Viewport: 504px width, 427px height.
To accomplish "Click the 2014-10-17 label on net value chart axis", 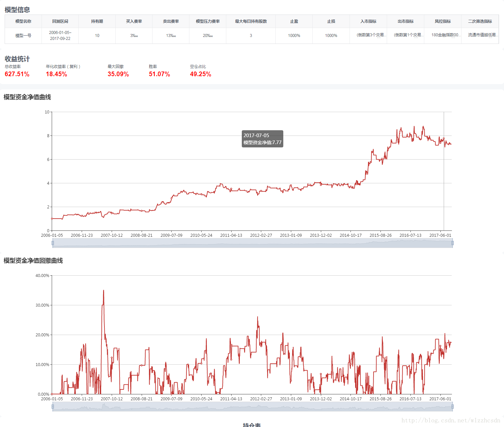I will (x=350, y=235).
